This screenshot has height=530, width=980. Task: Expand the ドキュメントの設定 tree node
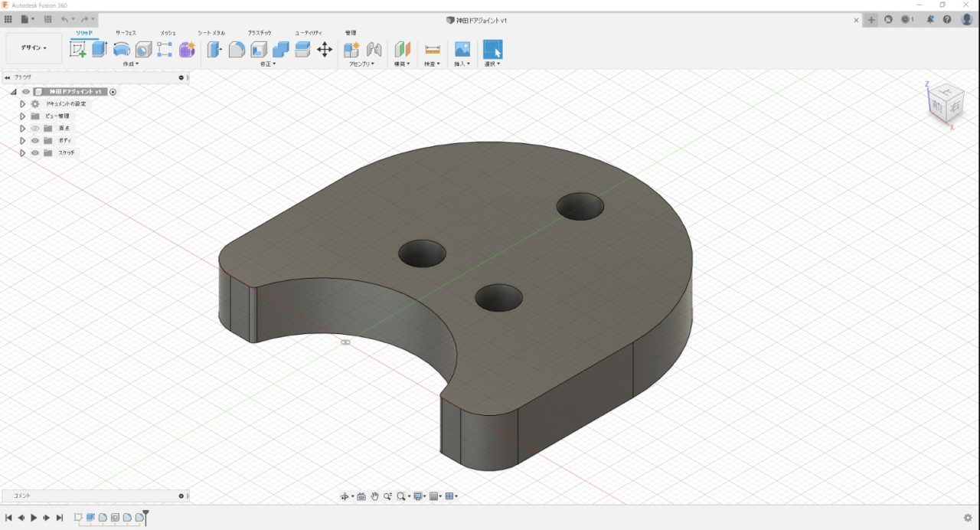pos(22,103)
